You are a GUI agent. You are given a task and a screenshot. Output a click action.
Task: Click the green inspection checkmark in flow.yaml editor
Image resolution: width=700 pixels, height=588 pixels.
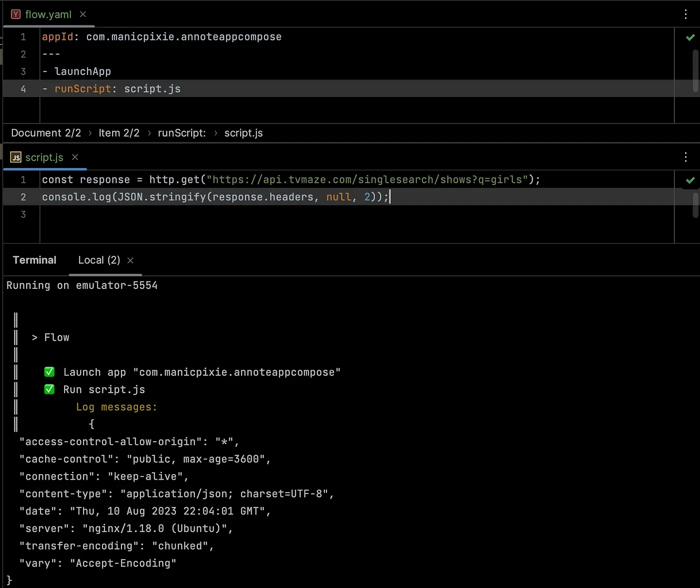coord(690,37)
